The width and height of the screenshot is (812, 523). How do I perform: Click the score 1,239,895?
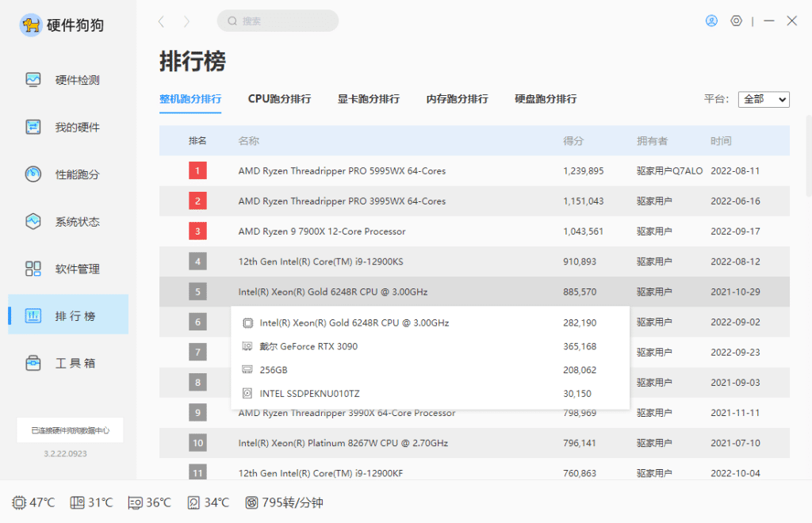click(x=584, y=170)
